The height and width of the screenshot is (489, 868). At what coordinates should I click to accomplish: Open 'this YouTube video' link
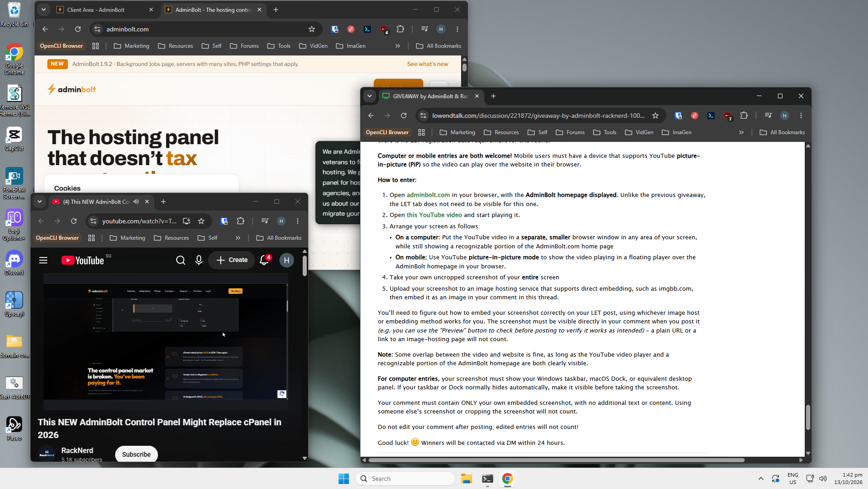pos(434,215)
